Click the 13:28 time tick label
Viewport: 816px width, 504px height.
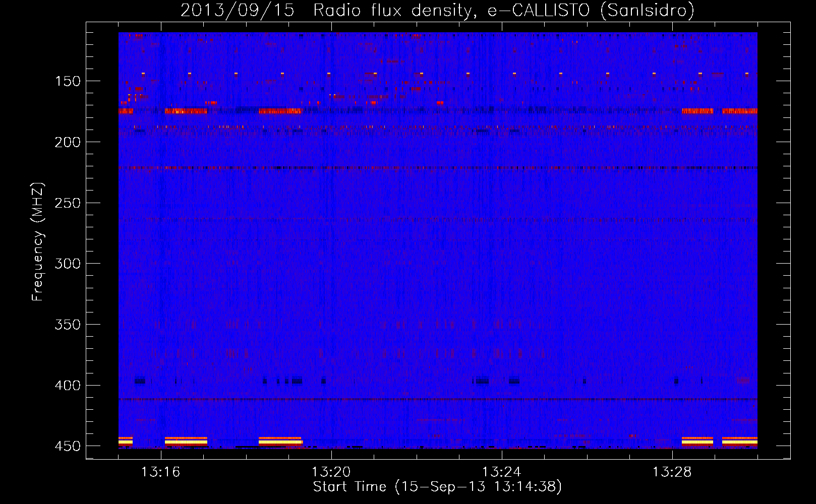click(672, 472)
